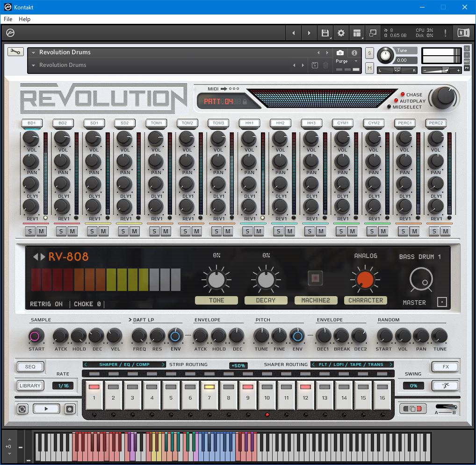Mute the PERC2 channel
The image size is (476, 465).
445,232
